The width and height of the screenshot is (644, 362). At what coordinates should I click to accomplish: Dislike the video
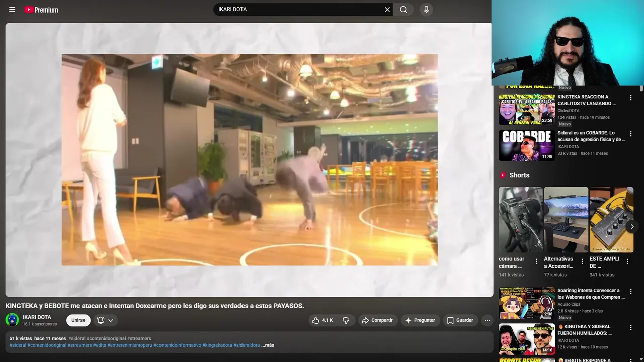[x=346, y=320]
